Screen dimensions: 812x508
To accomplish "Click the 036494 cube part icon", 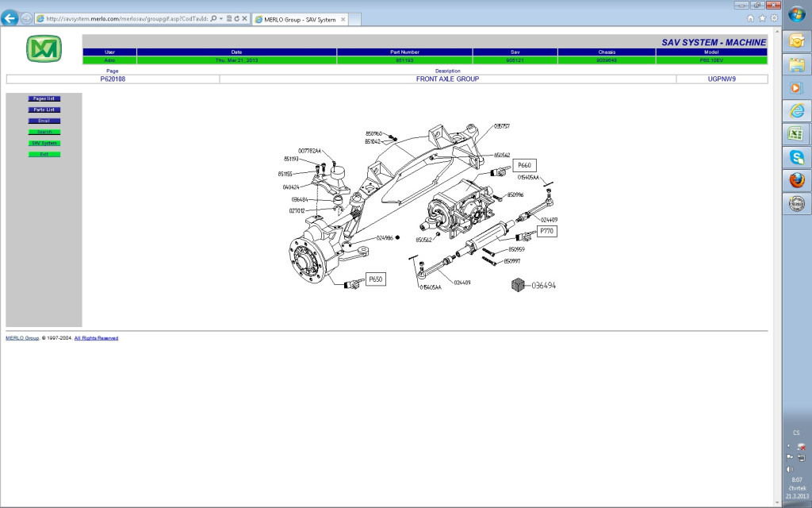I will [518, 285].
